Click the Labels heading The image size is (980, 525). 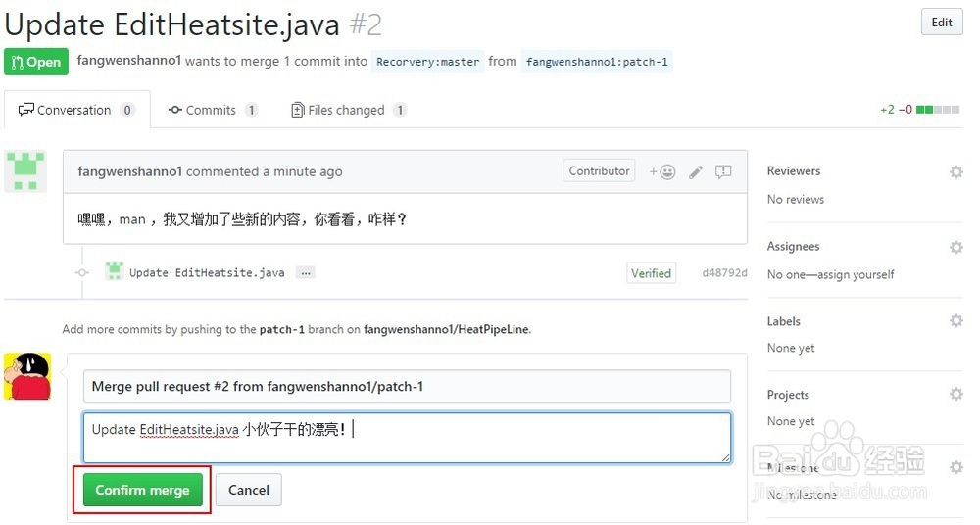pyautogui.click(x=784, y=321)
